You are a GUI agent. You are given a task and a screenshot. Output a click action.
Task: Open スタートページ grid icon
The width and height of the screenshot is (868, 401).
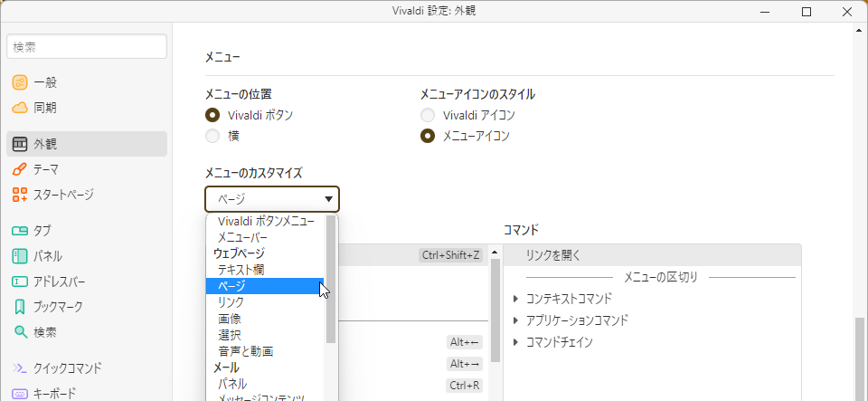point(20,195)
